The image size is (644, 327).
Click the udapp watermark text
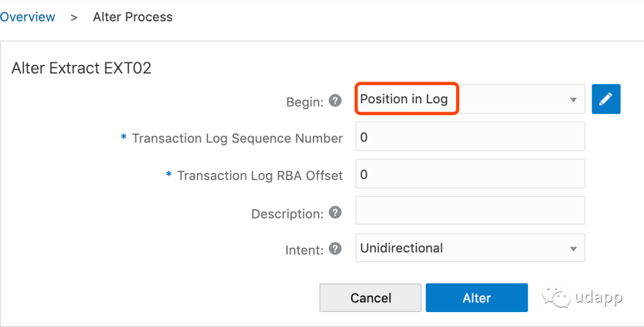599,297
